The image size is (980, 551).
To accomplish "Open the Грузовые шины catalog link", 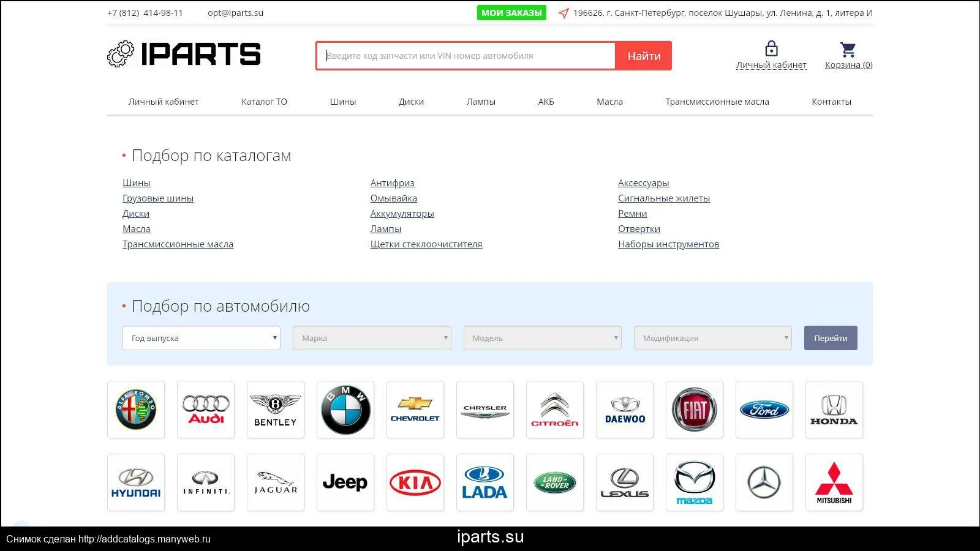I will coord(158,198).
